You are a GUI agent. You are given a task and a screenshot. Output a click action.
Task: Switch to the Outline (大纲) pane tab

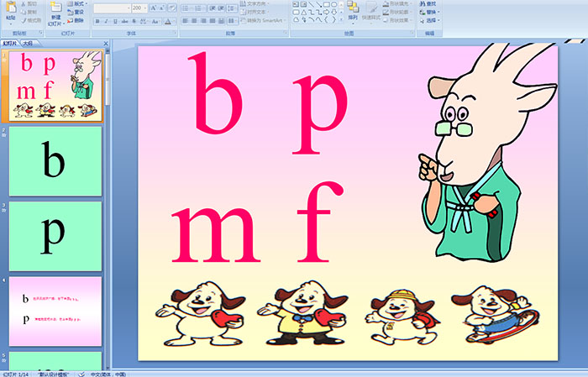(29, 42)
